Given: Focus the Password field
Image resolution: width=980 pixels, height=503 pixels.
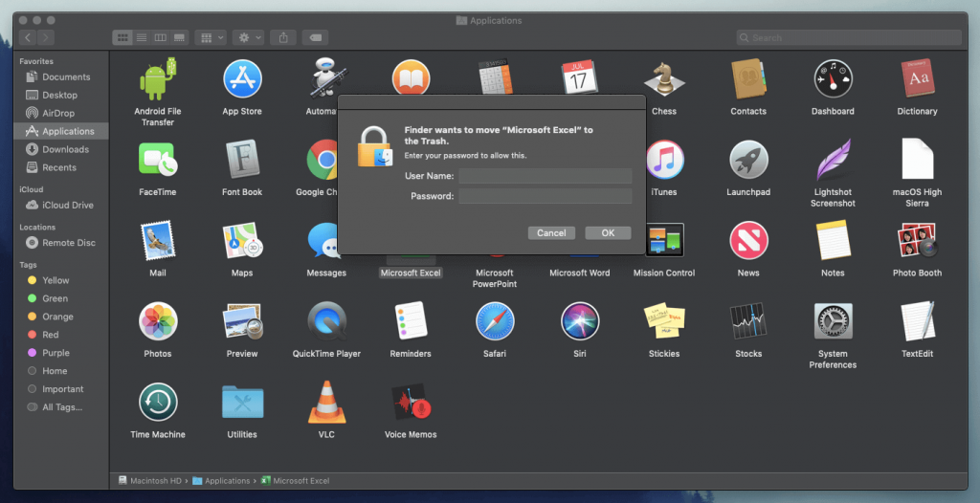Looking at the screenshot, I should point(545,196).
